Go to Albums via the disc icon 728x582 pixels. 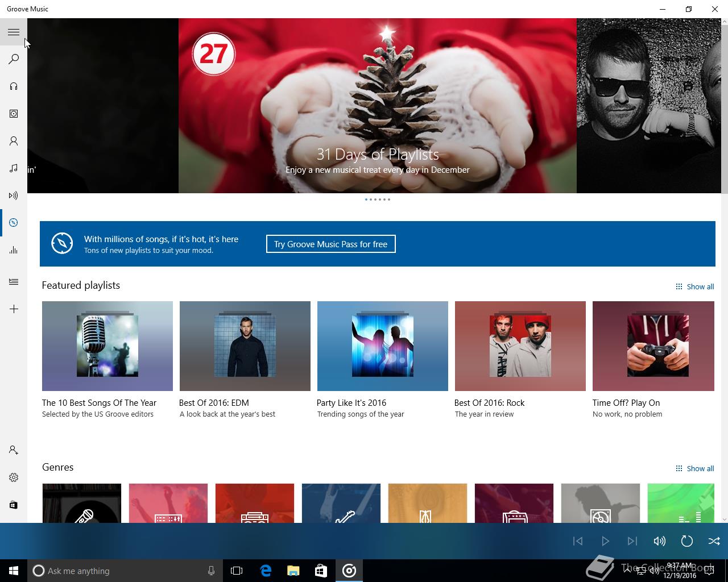coord(14,114)
